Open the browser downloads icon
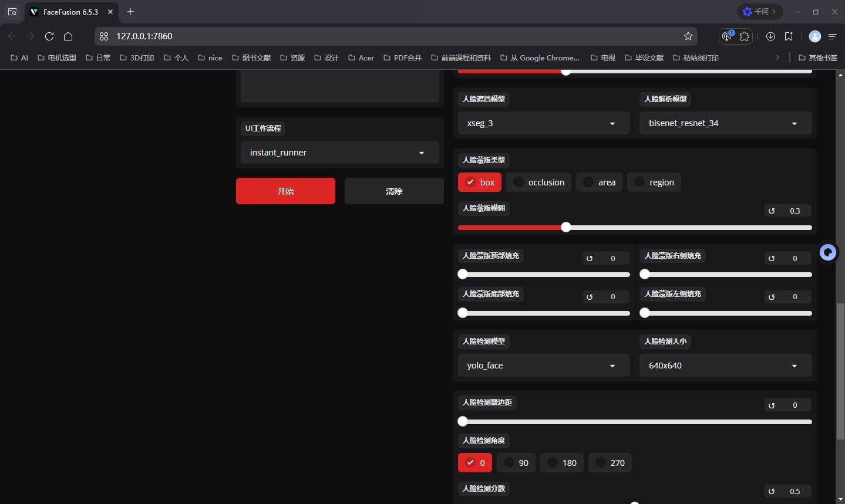The width and height of the screenshot is (845, 504). coord(770,36)
